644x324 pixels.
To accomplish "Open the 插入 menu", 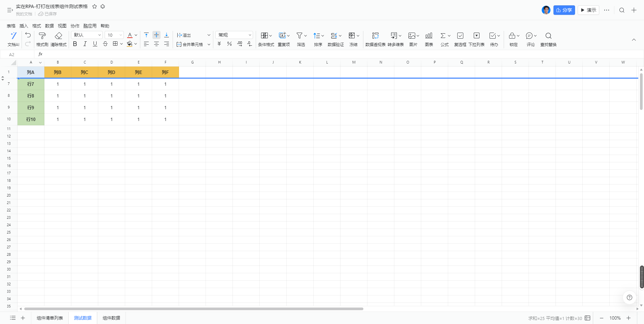I will [24, 26].
